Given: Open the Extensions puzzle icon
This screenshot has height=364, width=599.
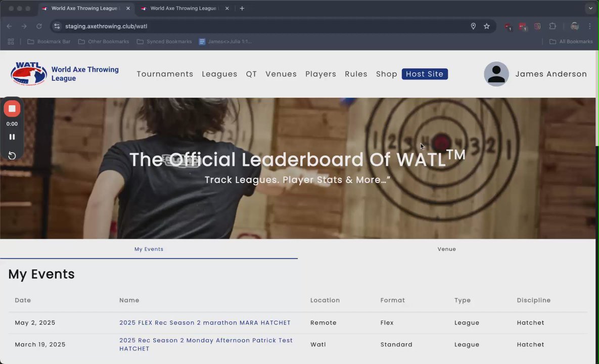Looking at the screenshot, I should click(552, 26).
